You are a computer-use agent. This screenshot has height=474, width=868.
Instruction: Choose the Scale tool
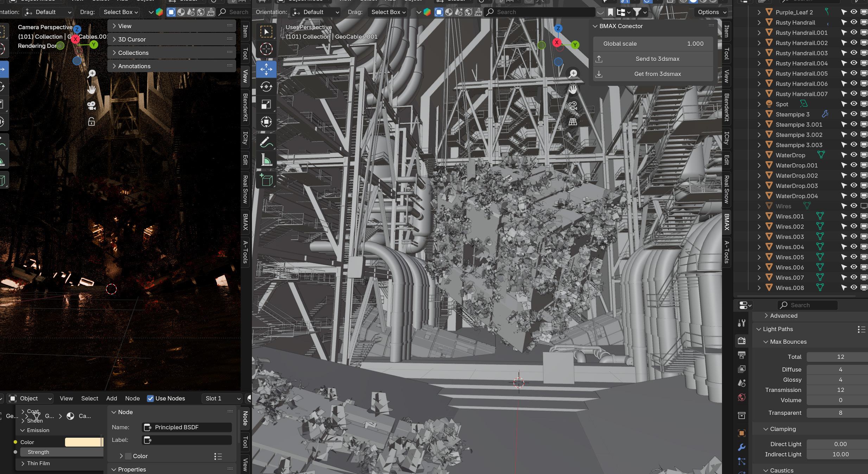click(266, 104)
